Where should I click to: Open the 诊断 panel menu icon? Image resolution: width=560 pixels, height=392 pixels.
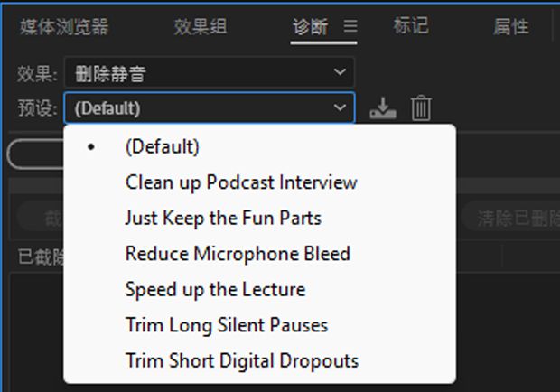point(350,26)
